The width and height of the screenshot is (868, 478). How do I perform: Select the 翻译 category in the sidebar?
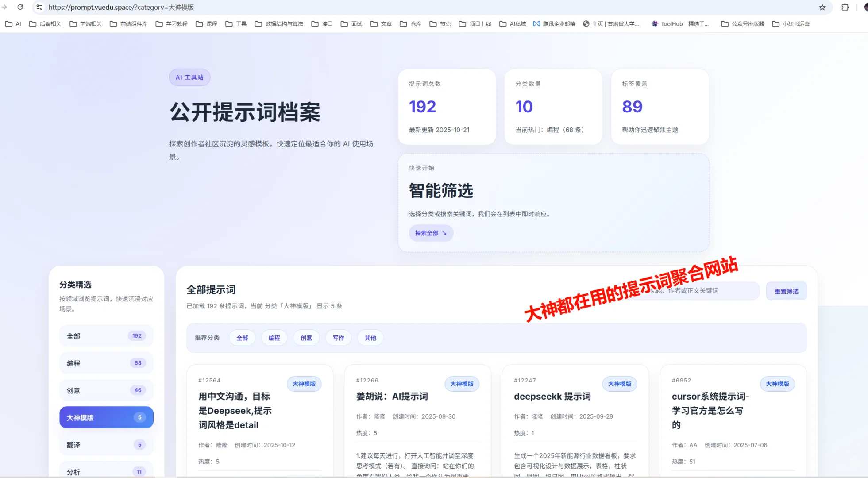click(x=106, y=444)
